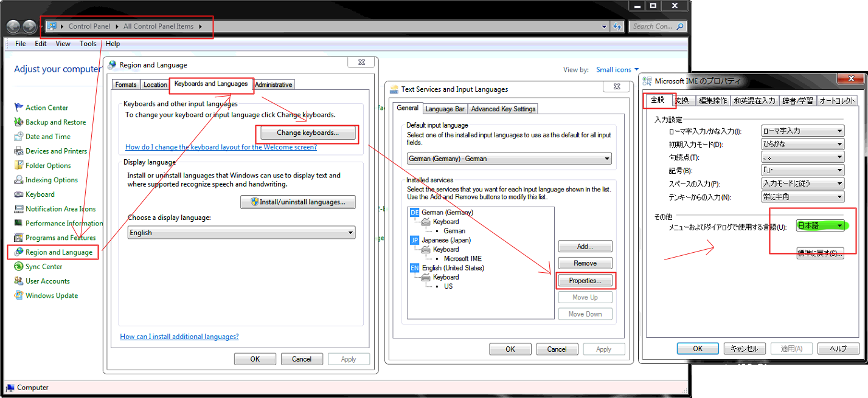868x398 pixels.
Task: Open the ローマ字入力/かな入力 dropdown
Action: tap(803, 131)
